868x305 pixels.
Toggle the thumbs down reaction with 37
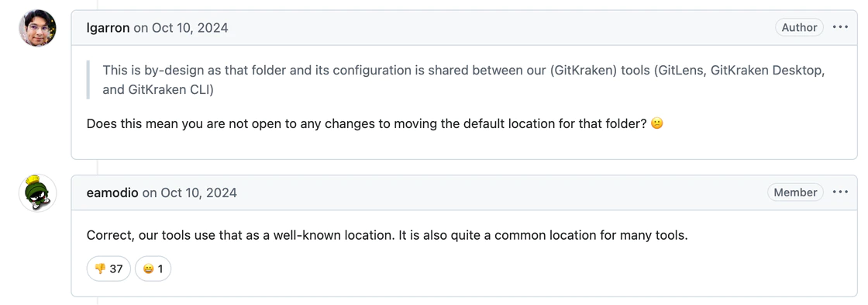(108, 269)
